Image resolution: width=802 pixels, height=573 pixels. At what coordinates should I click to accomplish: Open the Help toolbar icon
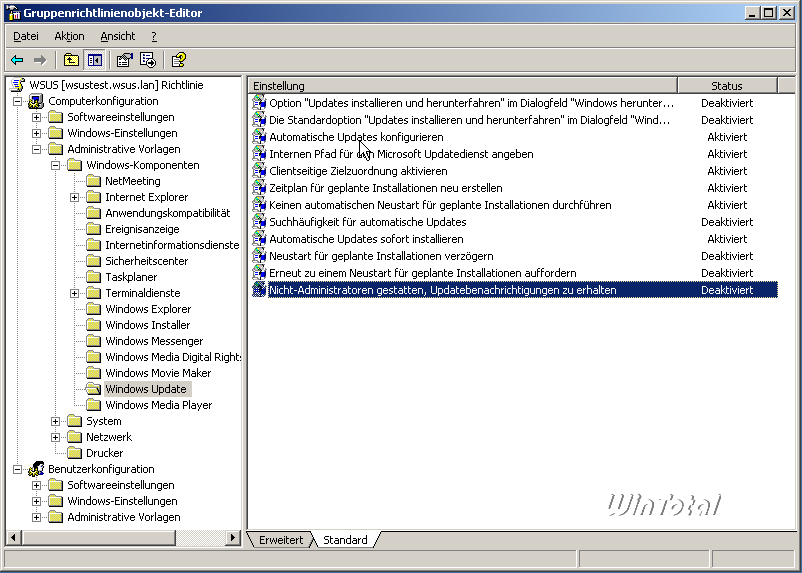tap(179, 60)
